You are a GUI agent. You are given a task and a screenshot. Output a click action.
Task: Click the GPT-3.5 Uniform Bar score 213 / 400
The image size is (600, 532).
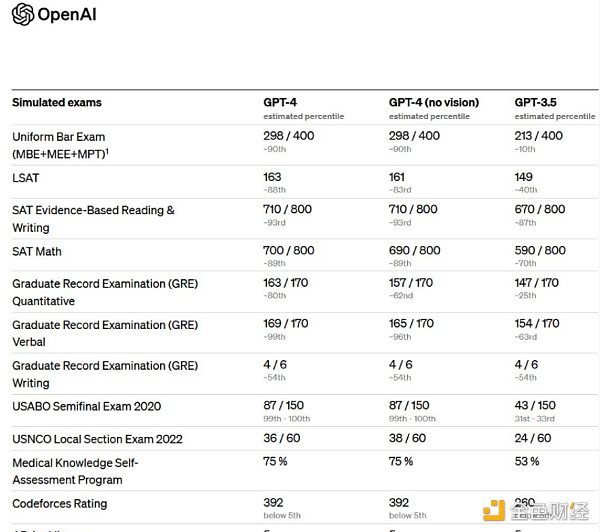pyautogui.click(x=539, y=136)
